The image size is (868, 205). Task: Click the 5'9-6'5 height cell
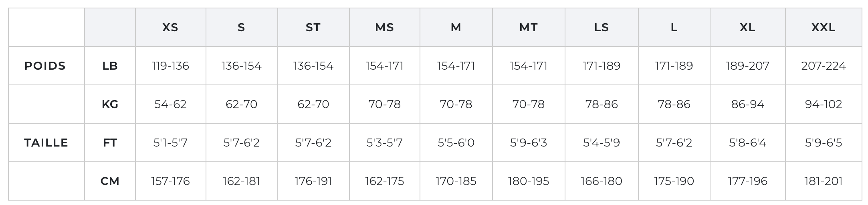[823, 143]
